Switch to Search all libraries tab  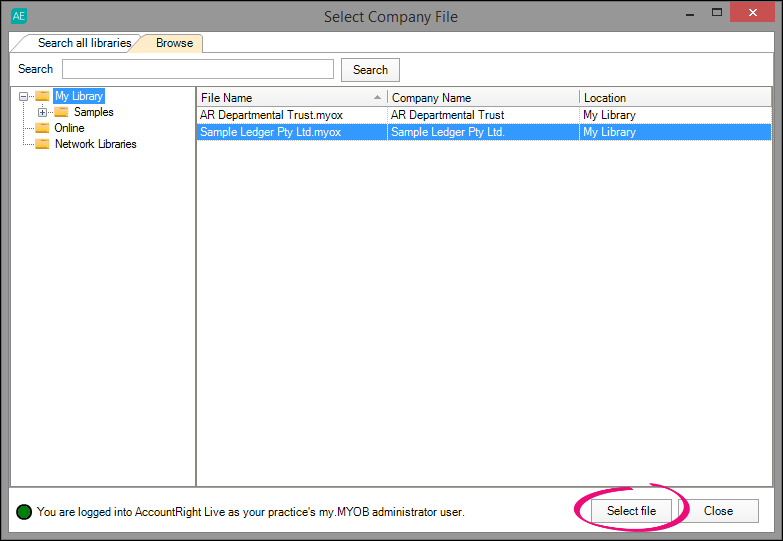coord(83,43)
